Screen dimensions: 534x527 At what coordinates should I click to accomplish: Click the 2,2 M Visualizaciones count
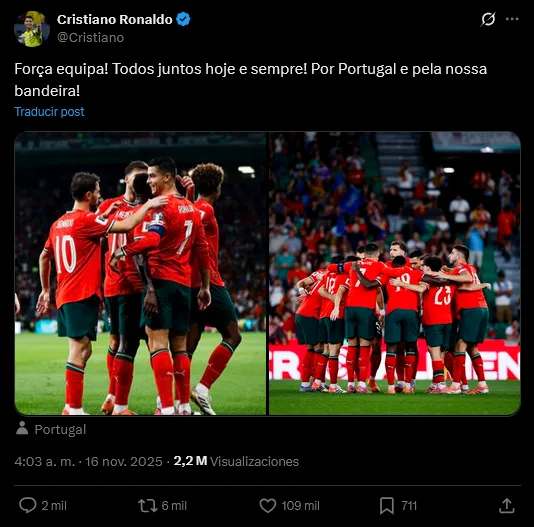(236, 461)
